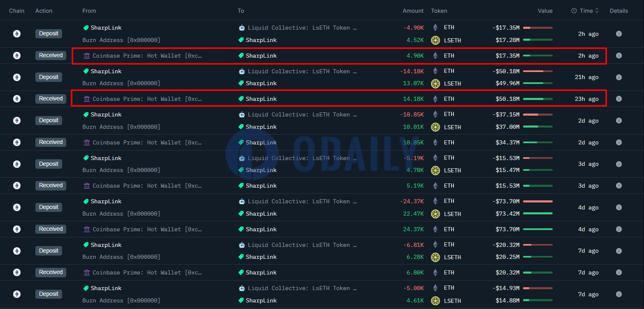This screenshot has width=644, height=309.
Task: Open details icon for $17.35M received row
Action: (x=619, y=56)
